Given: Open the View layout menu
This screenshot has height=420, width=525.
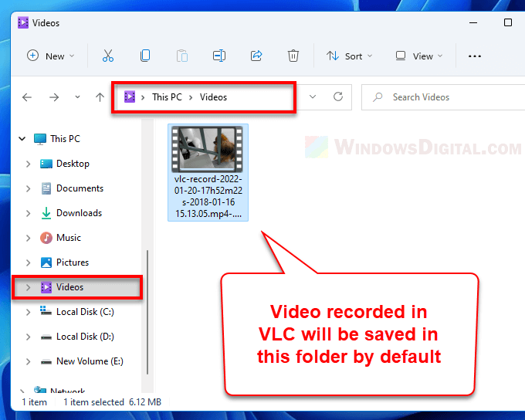Looking at the screenshot, I should pyautogui.click(x=419, y=56).
